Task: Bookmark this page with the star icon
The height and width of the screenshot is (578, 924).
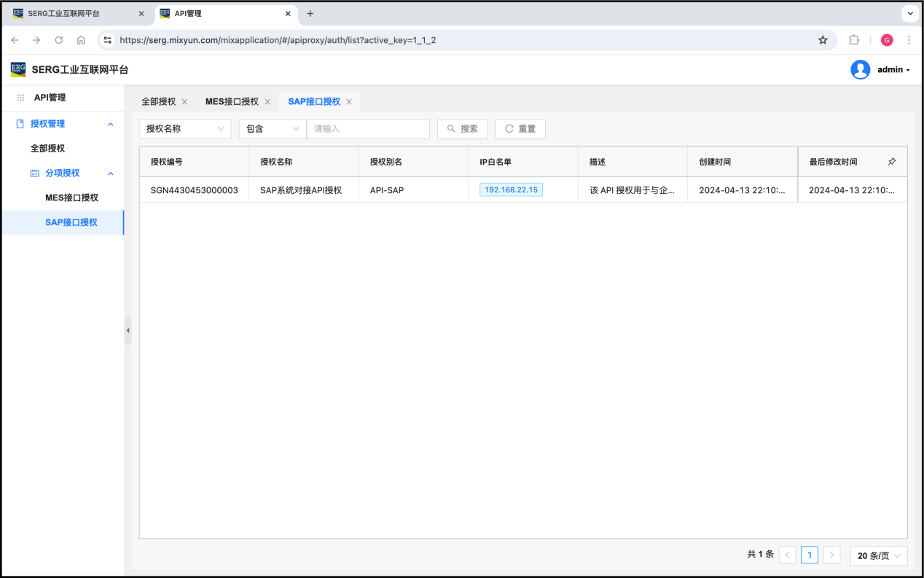Action: tap(823, 40)
